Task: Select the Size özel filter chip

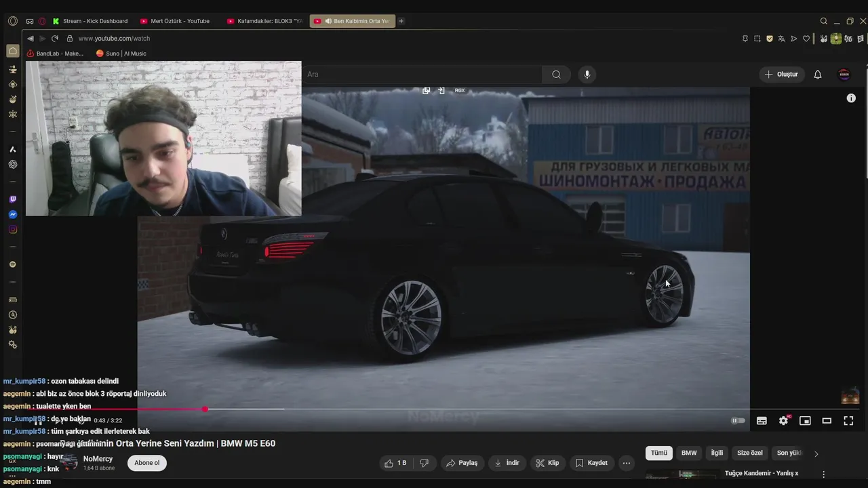Action: tap(750, 453)
